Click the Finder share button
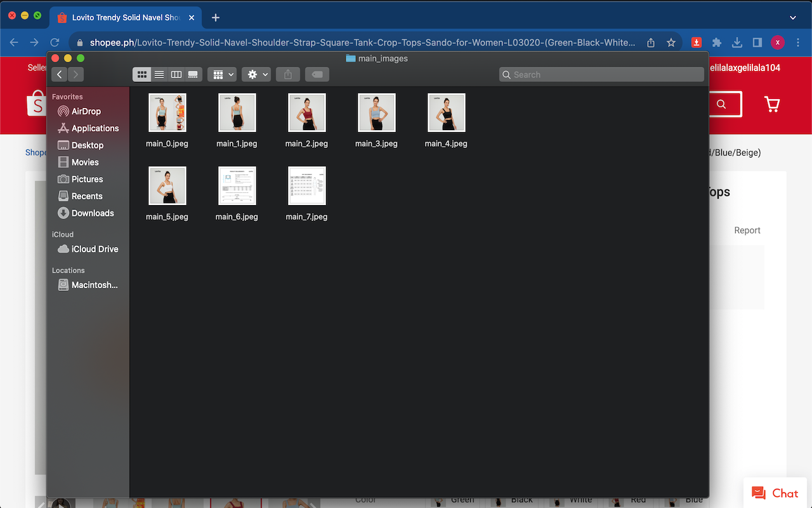Viewport: 812px width, 508px height. tap(288, 74)
